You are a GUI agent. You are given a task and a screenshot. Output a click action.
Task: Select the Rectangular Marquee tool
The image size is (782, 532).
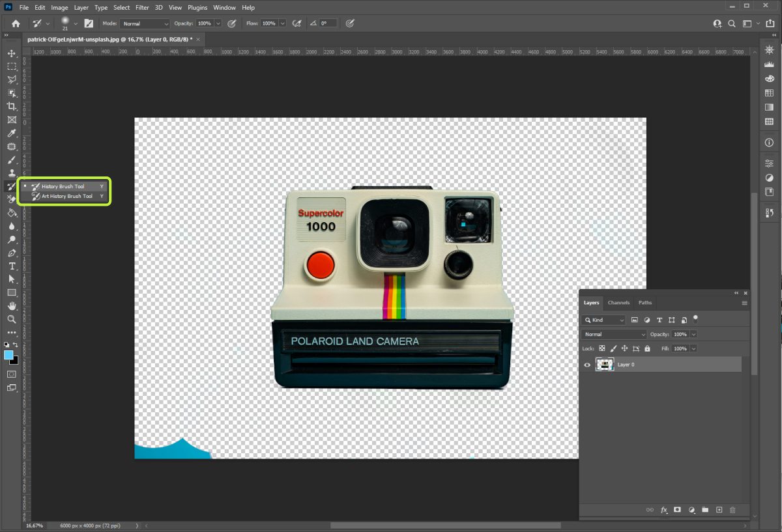click(x=12, y=66)
